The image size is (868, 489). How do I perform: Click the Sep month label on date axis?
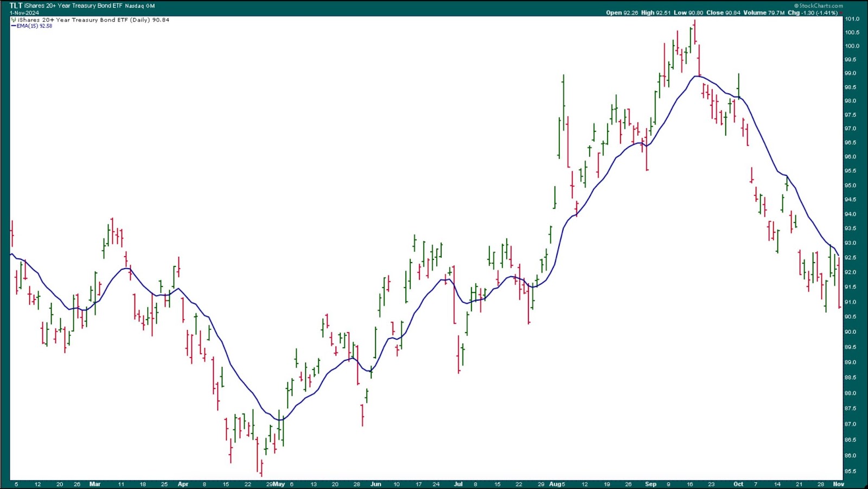tap(650, 484)
